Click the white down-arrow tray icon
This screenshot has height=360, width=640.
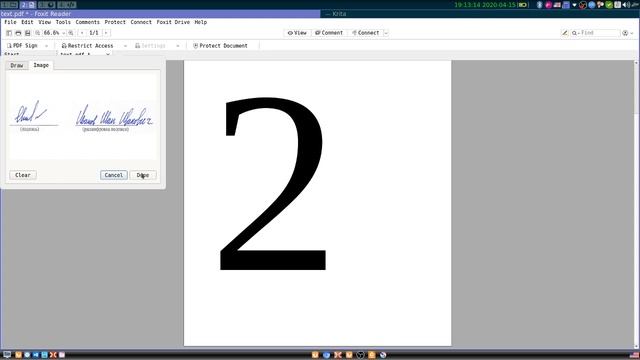click(x=574, y=5)
